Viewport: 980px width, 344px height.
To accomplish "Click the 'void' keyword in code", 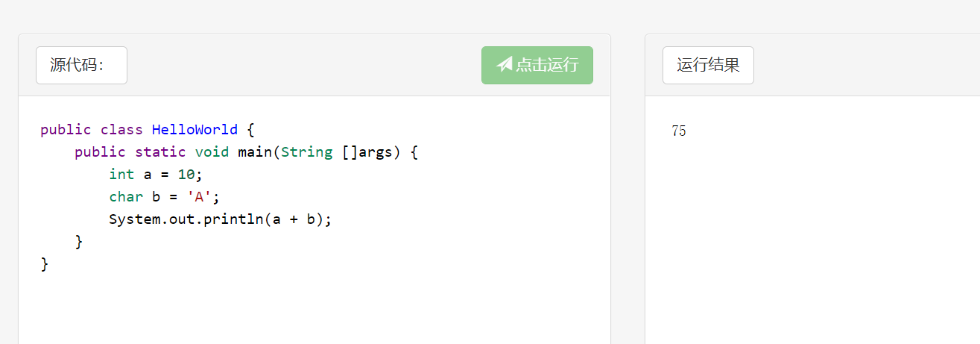I will pos(212,152).
